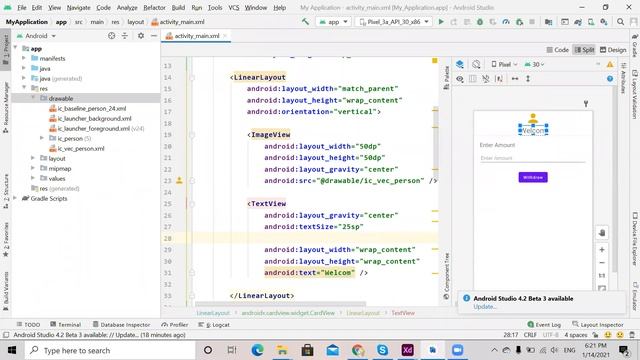The width and height of the screenshot is (640, 360).
Task: Click the horizontal expand arrows icon in design toolbar
Action: 515,79
